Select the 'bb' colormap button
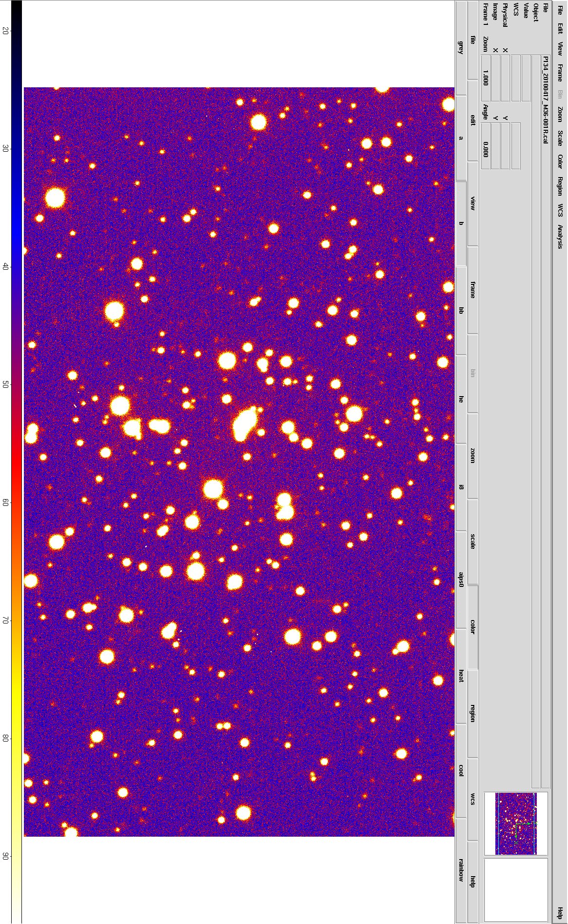The image size is (568, 924). pos(461,310)
